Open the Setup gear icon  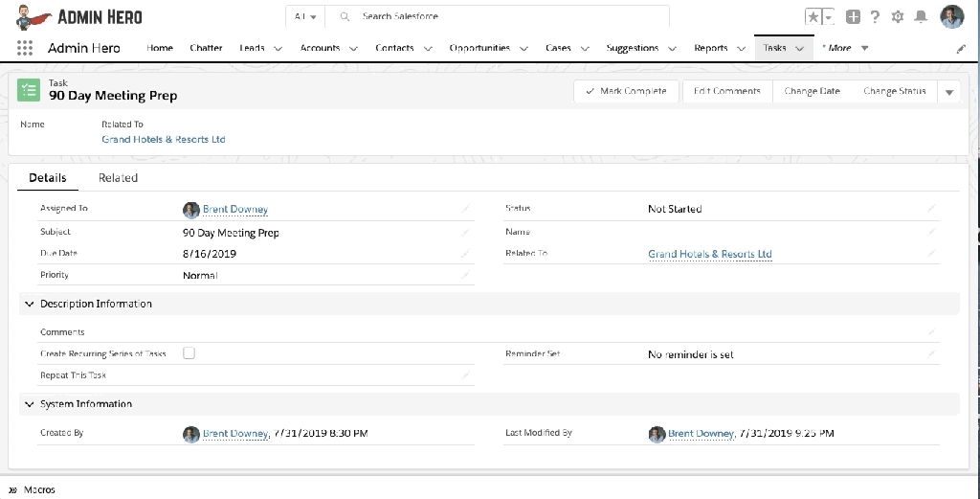[897, 17]
